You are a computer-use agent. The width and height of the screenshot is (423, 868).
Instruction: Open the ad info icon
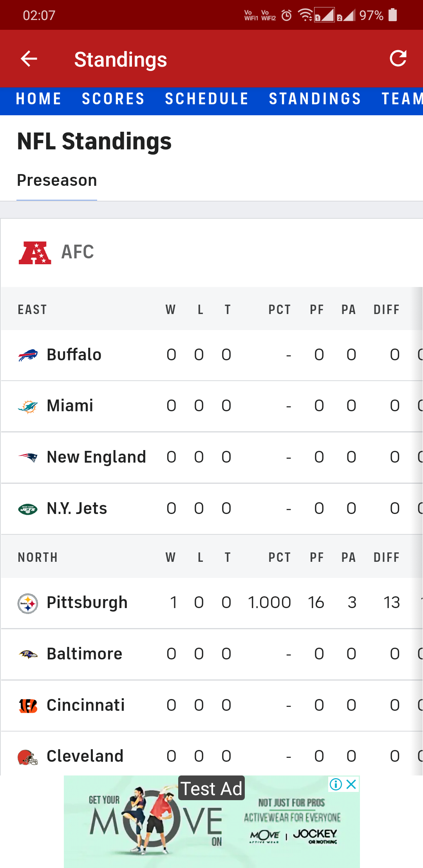coord(336,784)
